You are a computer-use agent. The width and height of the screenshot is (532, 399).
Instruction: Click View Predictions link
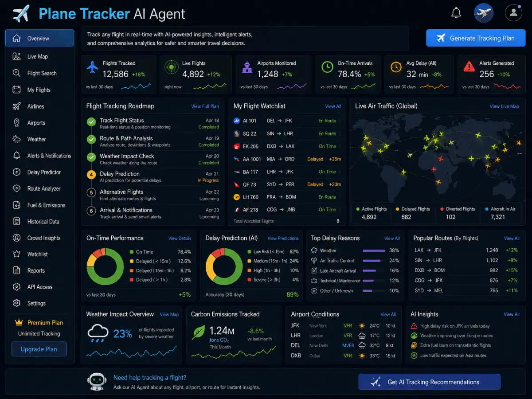[x=283, y=239]
